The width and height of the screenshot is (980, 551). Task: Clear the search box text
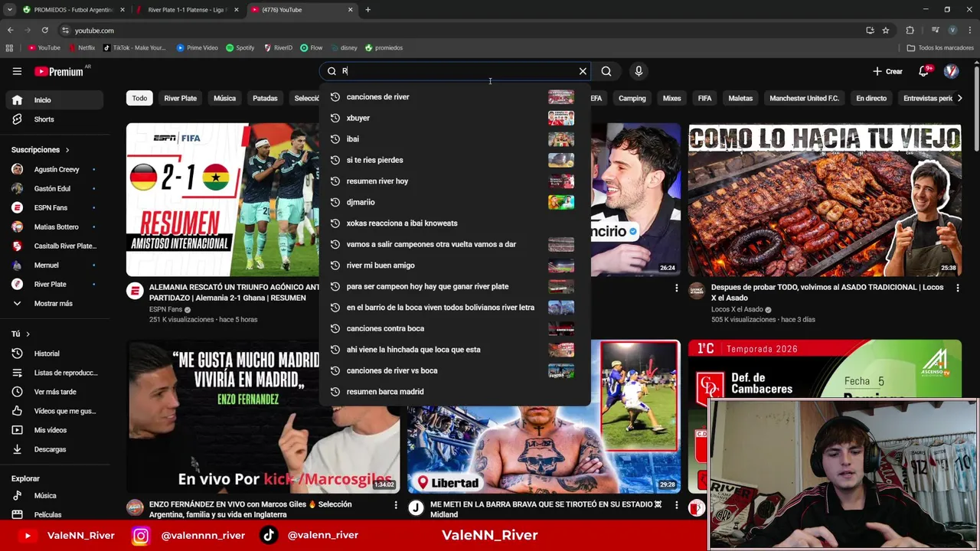(583, 71)
